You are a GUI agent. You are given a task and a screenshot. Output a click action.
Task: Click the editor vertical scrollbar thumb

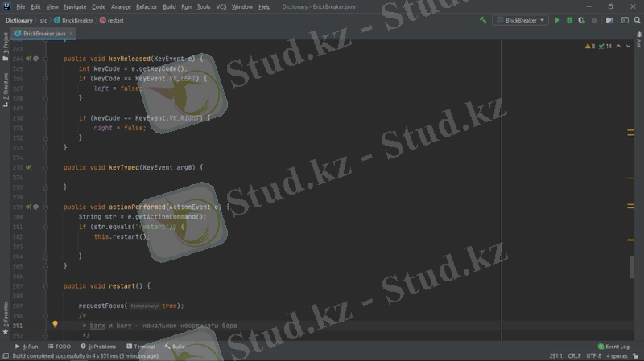pyautogui.click(x=631, y=267)
